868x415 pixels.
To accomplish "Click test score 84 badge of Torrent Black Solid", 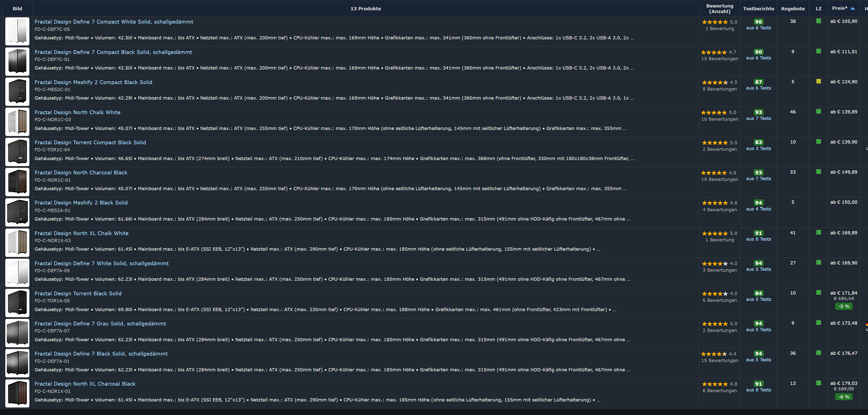I will (758, 293).
